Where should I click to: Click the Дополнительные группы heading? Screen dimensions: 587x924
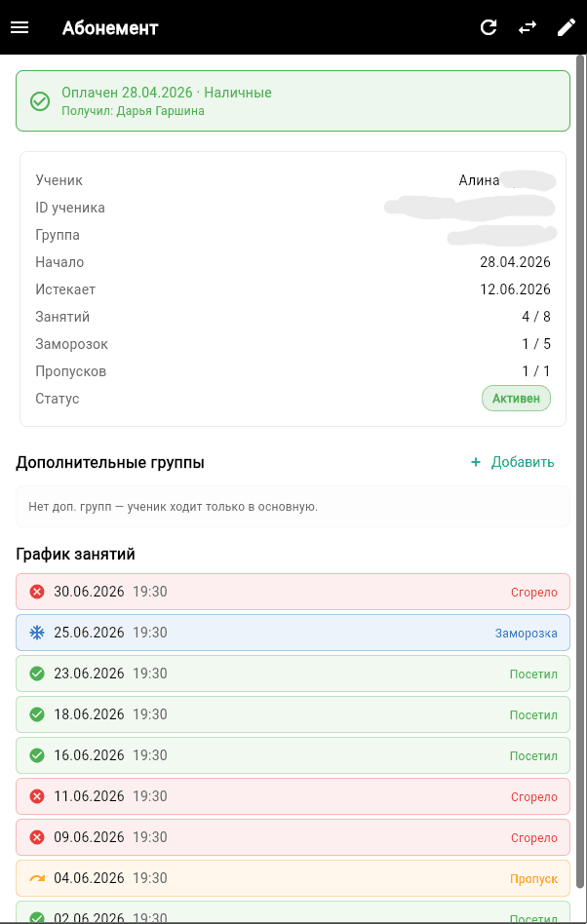(110, 463)
